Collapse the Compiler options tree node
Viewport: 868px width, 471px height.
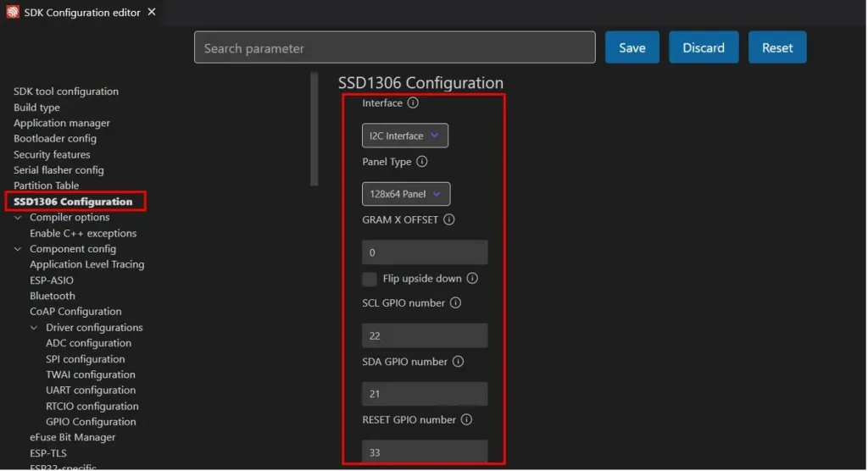coord(19,218)
